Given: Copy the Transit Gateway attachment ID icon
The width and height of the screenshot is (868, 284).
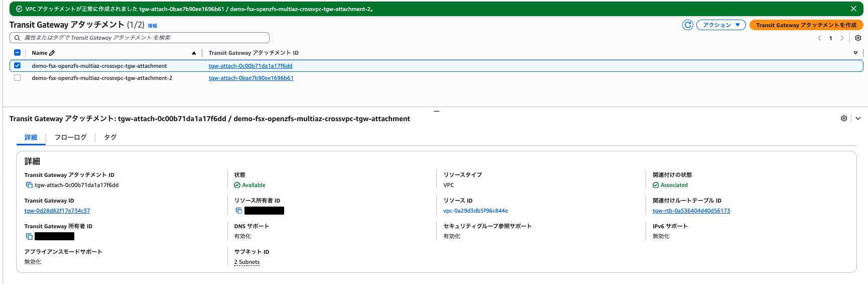Looking at the screenshot, I should 29,185.
